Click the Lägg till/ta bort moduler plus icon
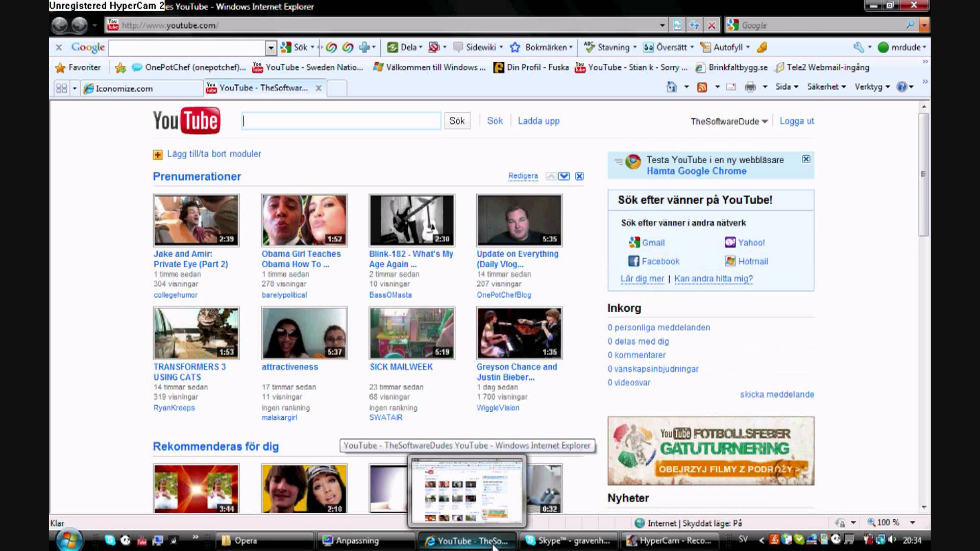 pyautogui.click(x=158, y=155)
